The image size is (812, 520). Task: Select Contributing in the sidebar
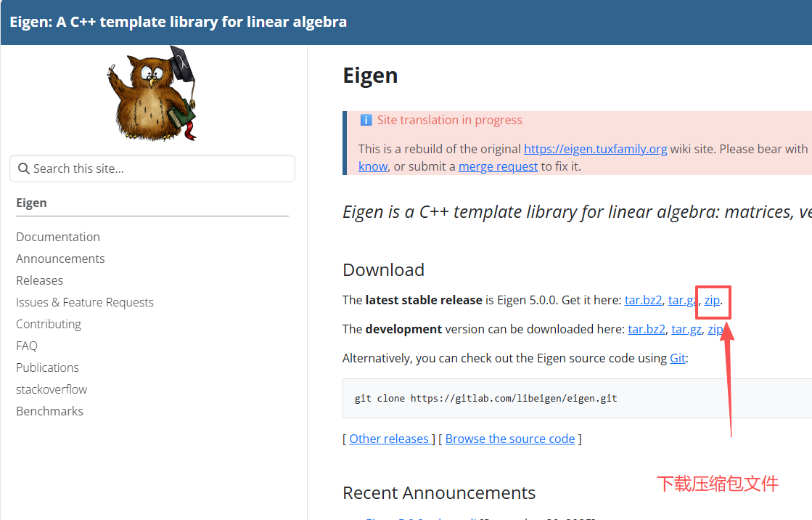(49, 324)
